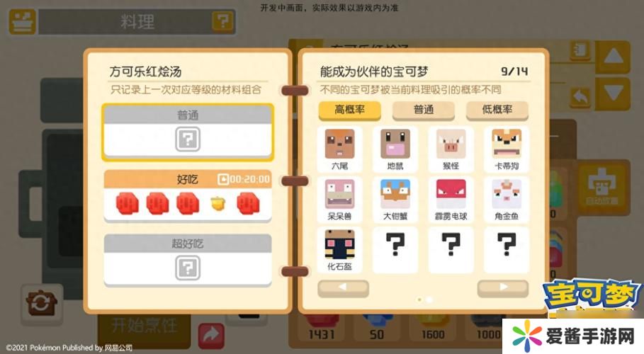Click the 大钳蟹 Pokémon icon
Screen dimensions: 644x354
[395, 200]
